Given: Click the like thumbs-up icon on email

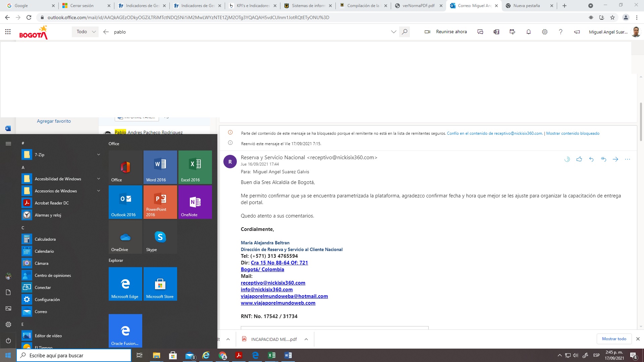Looking at the screenshot, I should [579, 159].
